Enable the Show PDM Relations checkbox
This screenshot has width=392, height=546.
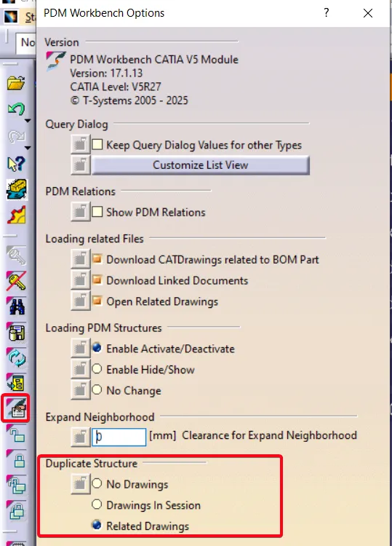[x=97, y=212]
